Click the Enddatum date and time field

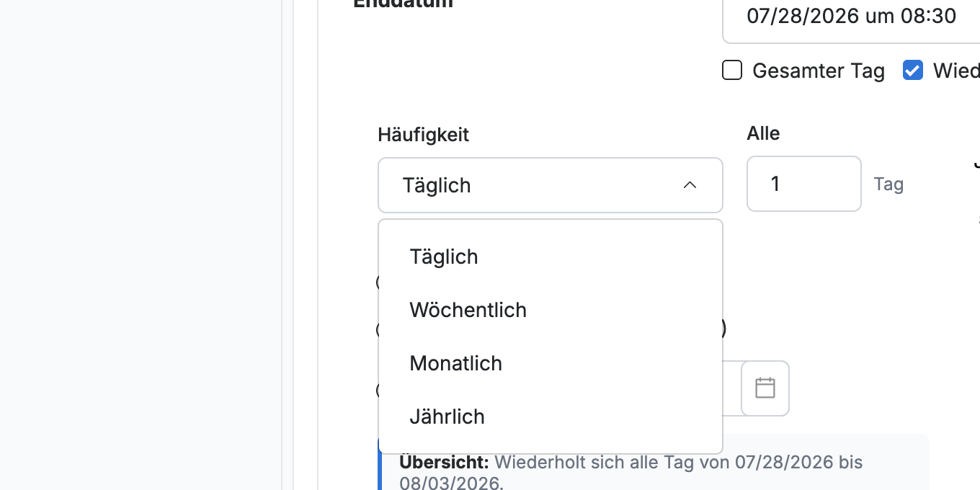[x=851, y=16]
